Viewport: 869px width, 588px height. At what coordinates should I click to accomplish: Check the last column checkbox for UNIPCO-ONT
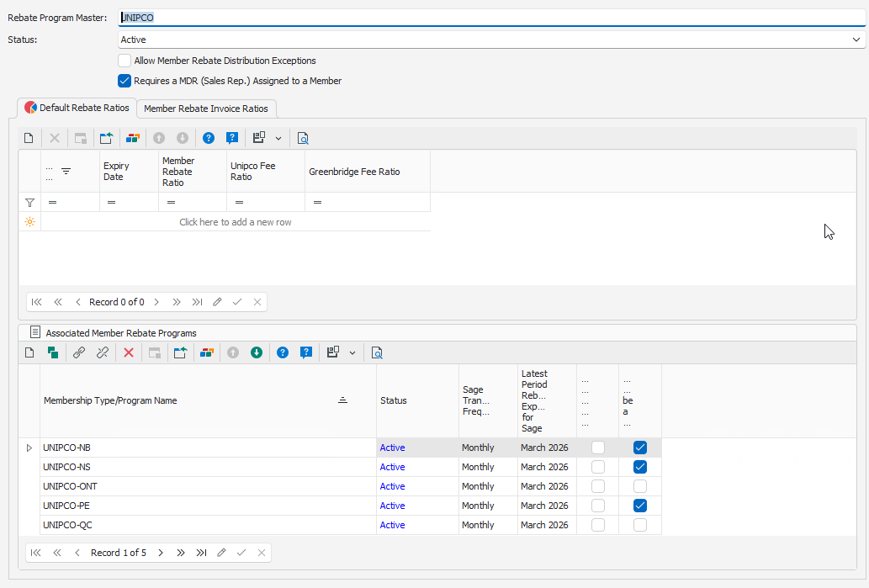[x=640, y=486]
